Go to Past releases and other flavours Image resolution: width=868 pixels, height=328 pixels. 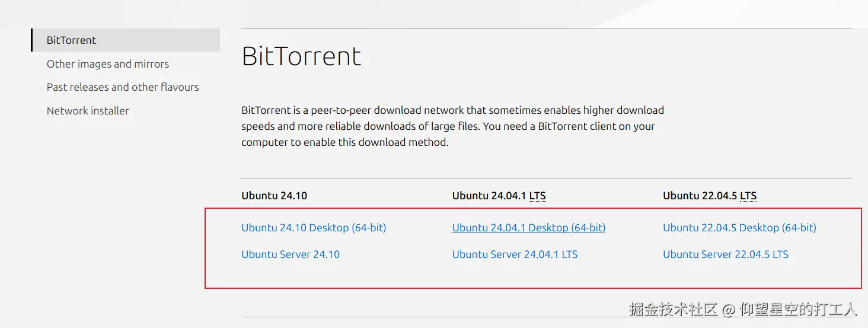click(x=123, y=87)
